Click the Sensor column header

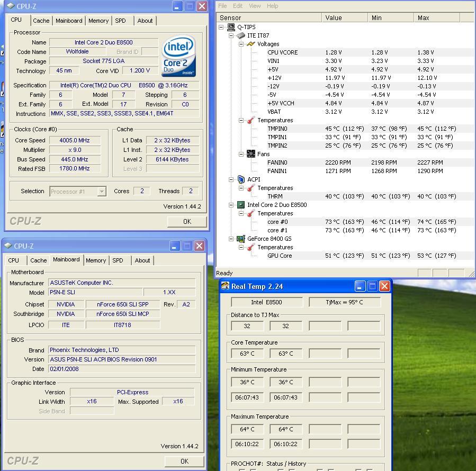[269, 17]
